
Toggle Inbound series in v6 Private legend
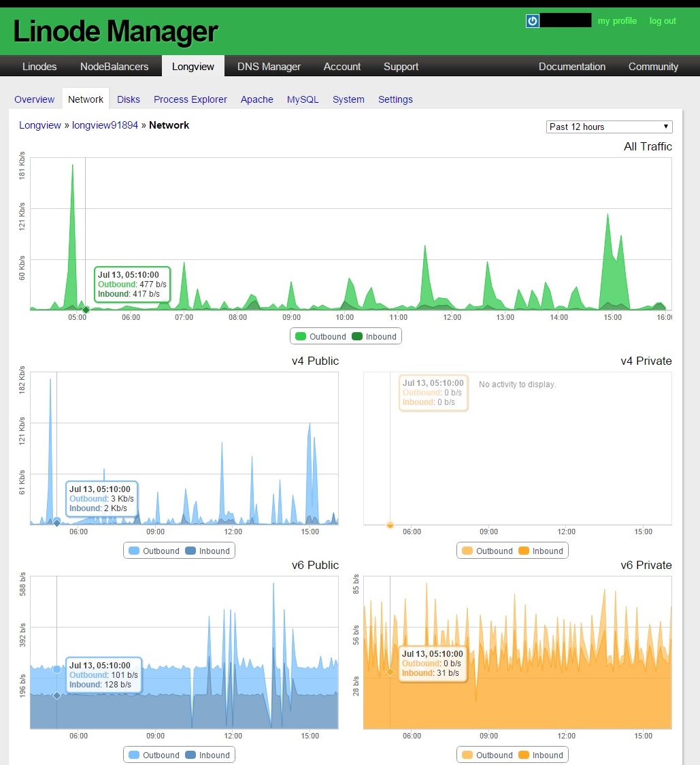click(541, 755)
